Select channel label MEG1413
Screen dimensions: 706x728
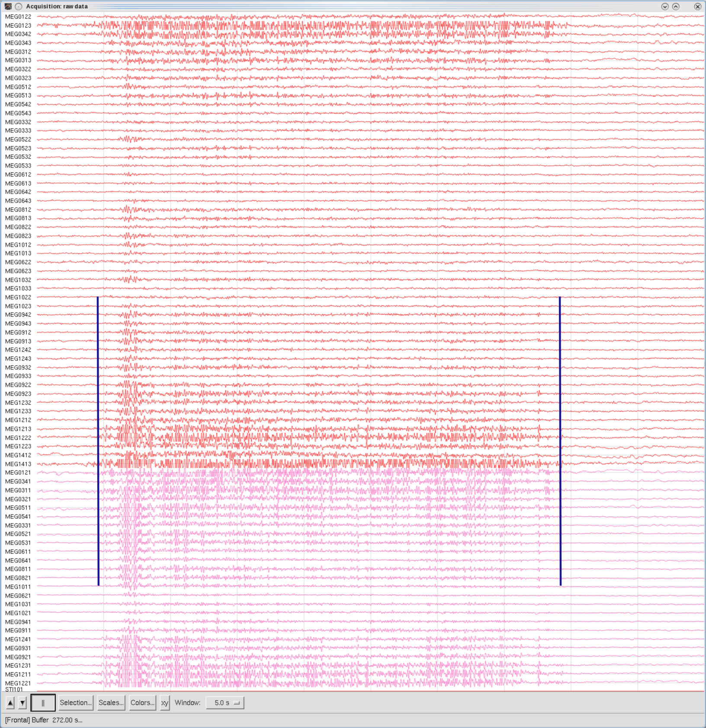pos(18,464)
